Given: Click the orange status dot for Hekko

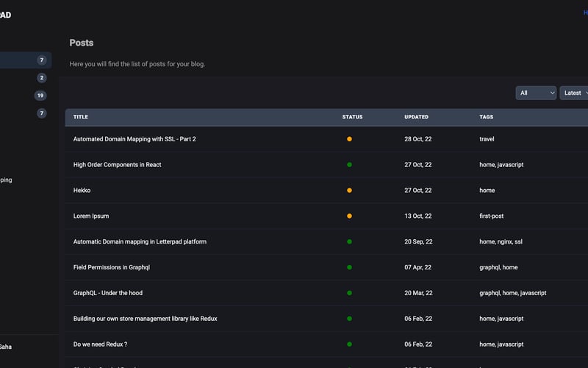Looking at the screenshot, I should (x=349, y=191).
